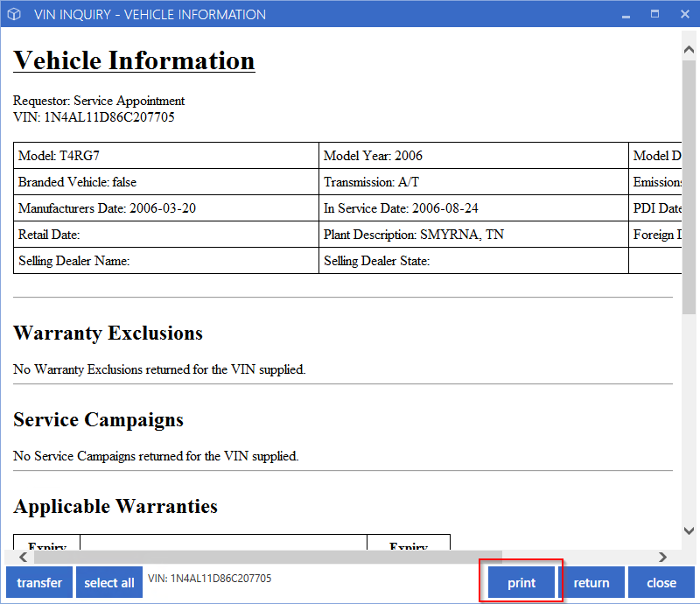The width and height of the screenshot is (700, 604).
Task: Click the Model: T4RG7 cell
Action: pos(166,156)
